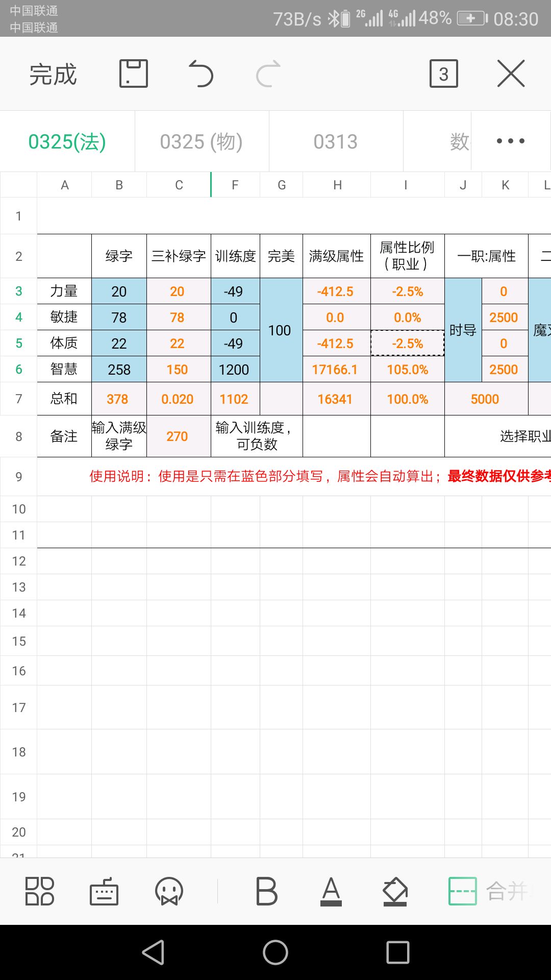Select the 体质 row label cell
The width and height of the screenshot is (551, 980).
click(x=64, y=343)
